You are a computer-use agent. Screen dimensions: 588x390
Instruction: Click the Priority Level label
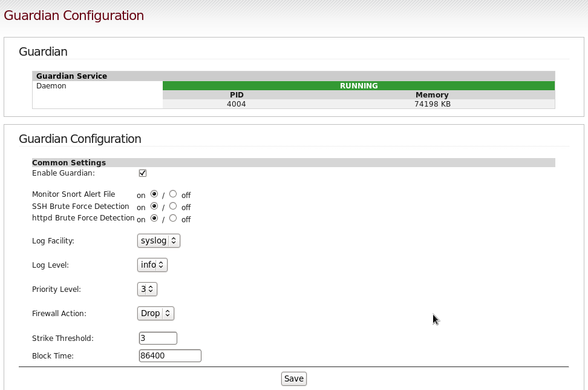tap(56, 289)
